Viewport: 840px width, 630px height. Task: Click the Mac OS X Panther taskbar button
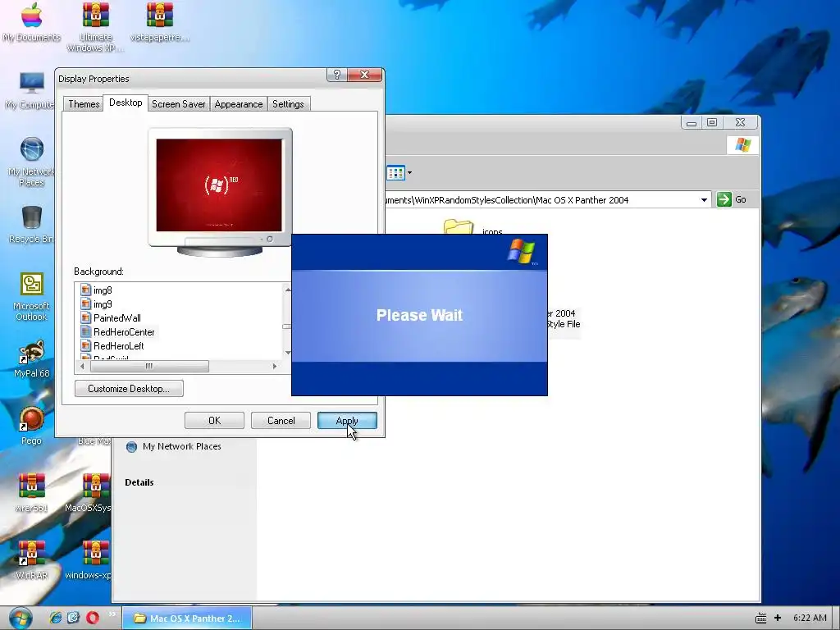(187, 619)
